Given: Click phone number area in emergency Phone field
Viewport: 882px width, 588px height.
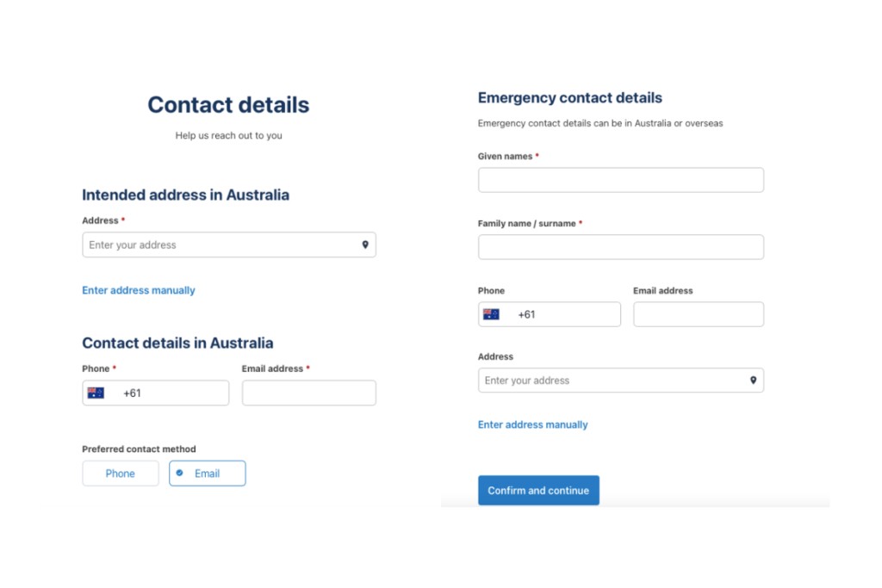Looking at the screenshot, I should click(577, 315).
